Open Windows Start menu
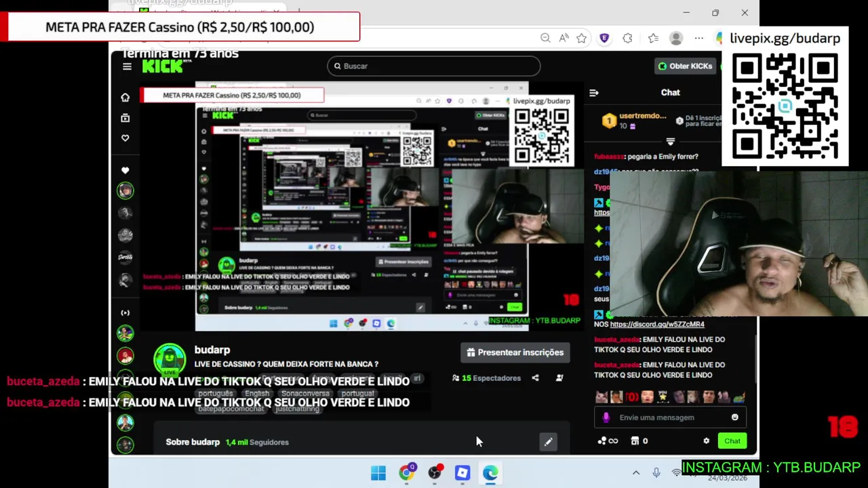This screenshot has width=868, height=488. click(x=378, y=473)
